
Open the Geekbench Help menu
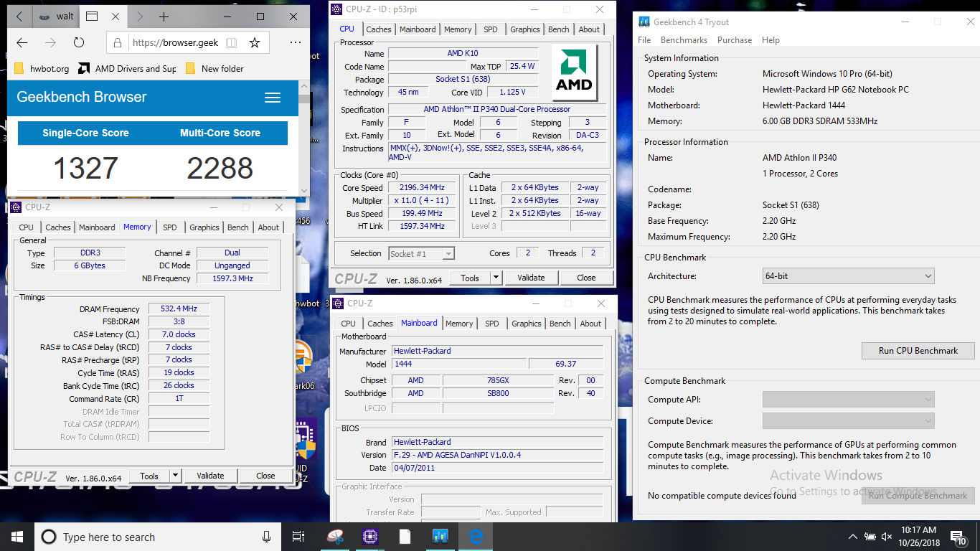[x=771, y=40]
